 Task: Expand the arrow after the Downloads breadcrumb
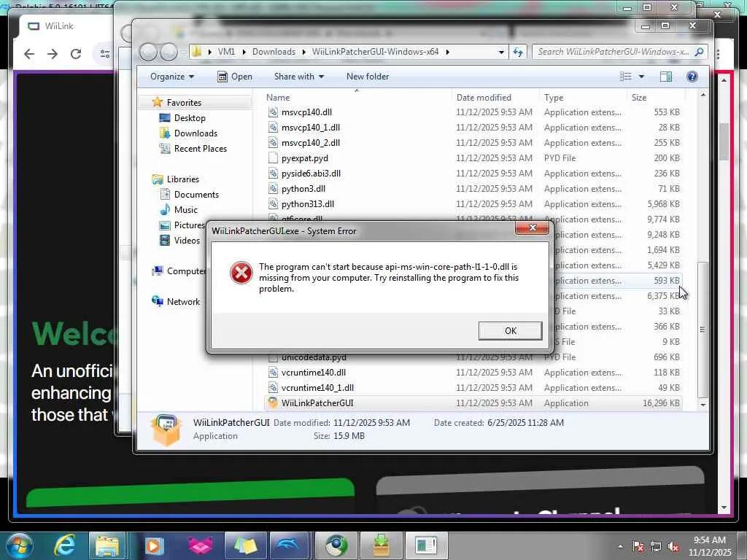[x=304, y=52]
